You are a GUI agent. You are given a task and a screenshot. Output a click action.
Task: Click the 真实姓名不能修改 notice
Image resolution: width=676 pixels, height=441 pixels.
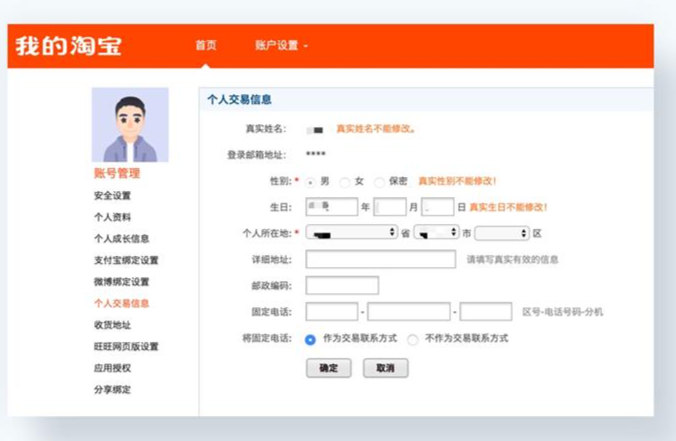click(x=376, y=129)
